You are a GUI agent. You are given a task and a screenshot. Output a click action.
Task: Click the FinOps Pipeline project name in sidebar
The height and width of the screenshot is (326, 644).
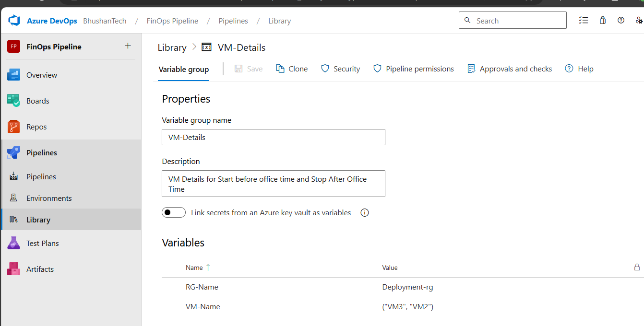coord(54,47)
